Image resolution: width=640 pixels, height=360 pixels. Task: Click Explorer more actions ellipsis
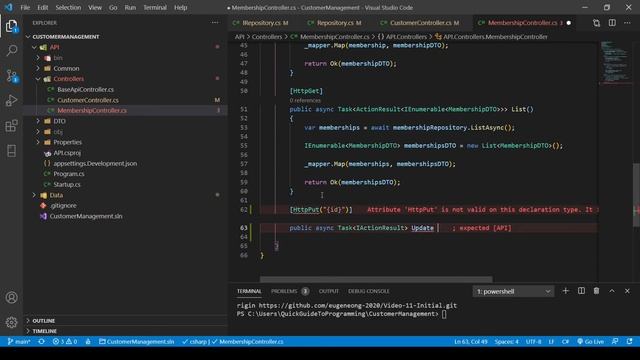coord(215,23)
